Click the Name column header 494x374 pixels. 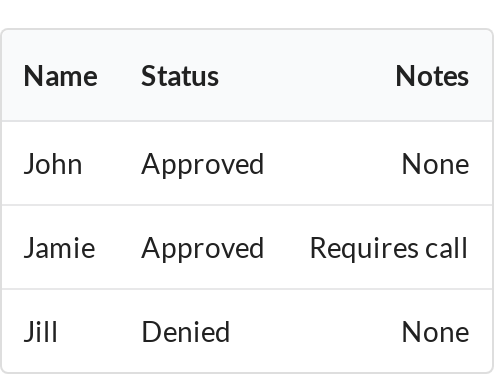coord(61,76)
